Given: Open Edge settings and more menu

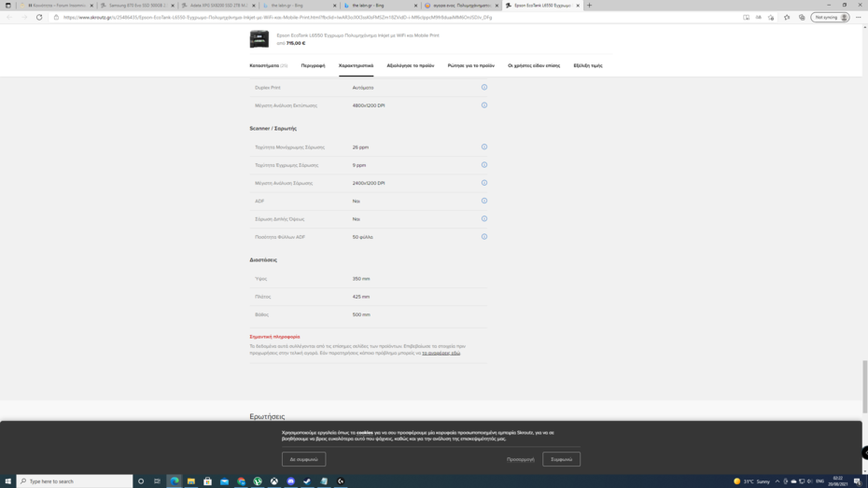Looking at the screenshot, I should pos(858,17).
